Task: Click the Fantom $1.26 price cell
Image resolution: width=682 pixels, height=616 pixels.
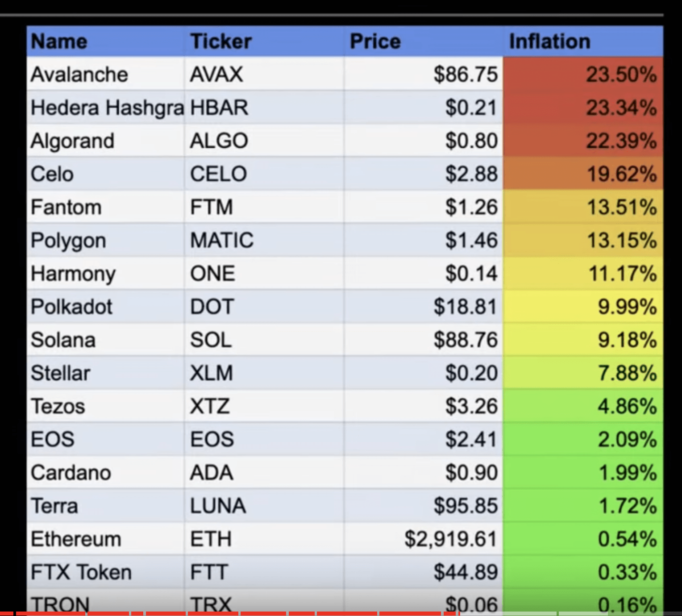Action: pyautogui.click(x=424, y=207)
